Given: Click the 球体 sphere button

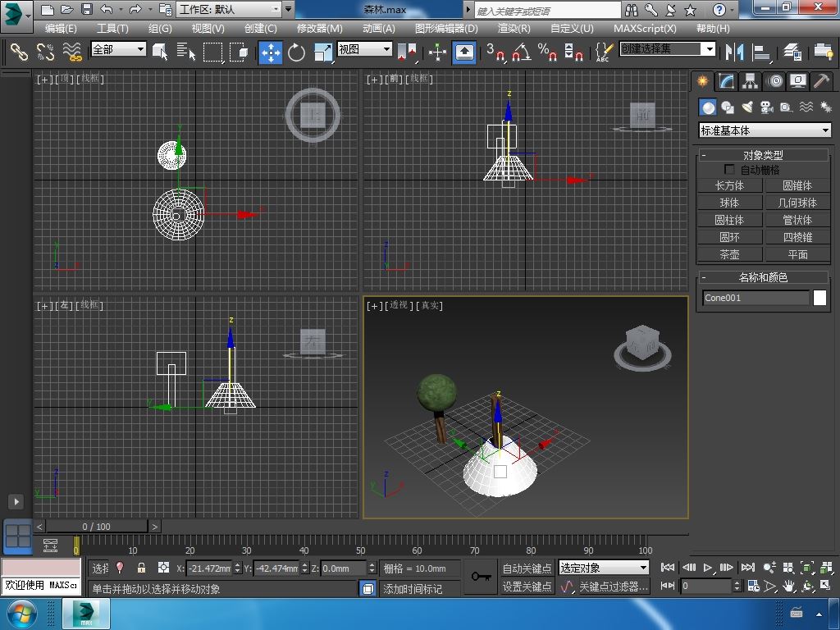Looking at the screenshot, I should coord(729,203).
